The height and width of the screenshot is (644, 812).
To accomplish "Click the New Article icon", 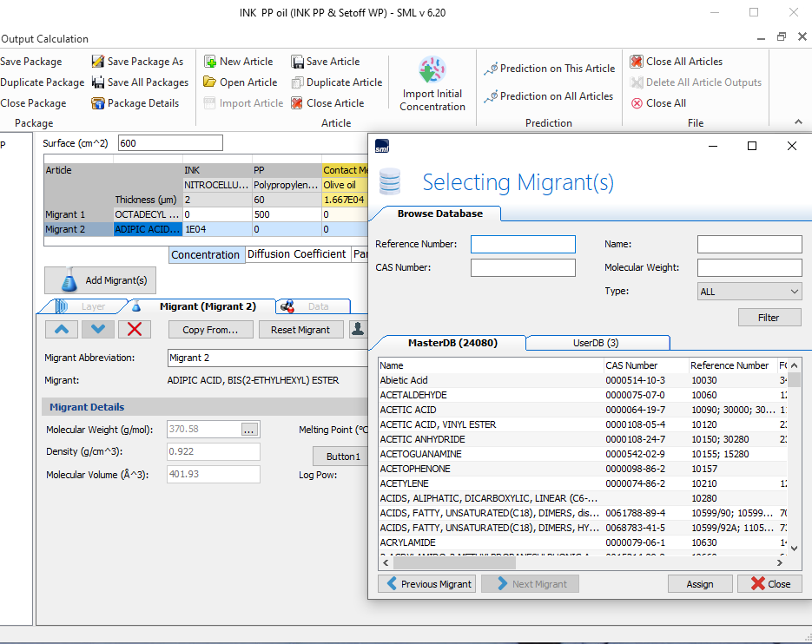I will click(210, 62).
